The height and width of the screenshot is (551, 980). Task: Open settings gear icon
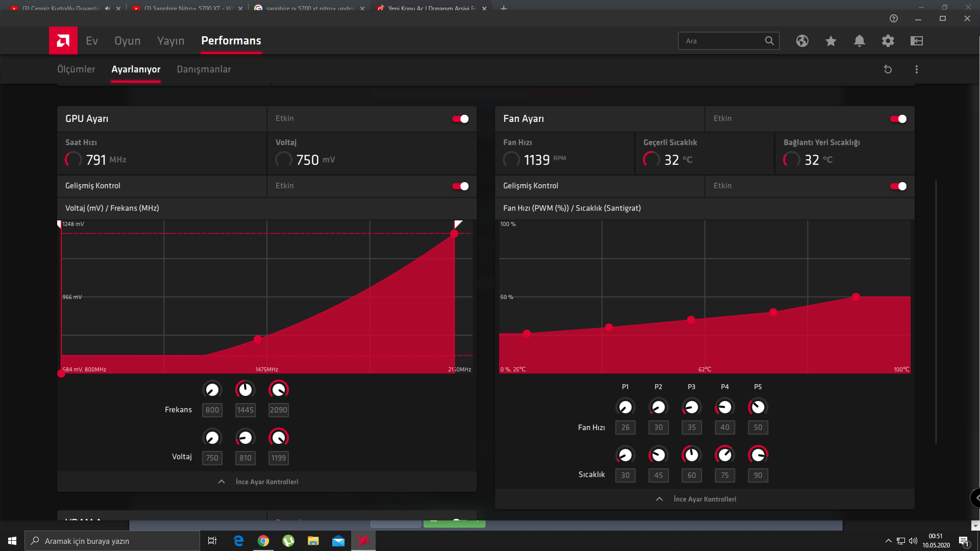coord(888,41)
